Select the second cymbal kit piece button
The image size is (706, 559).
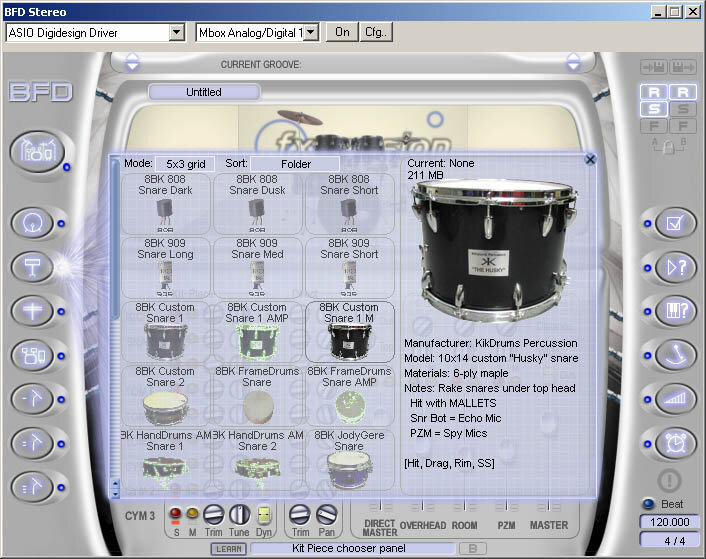click(x=32, y=444)
